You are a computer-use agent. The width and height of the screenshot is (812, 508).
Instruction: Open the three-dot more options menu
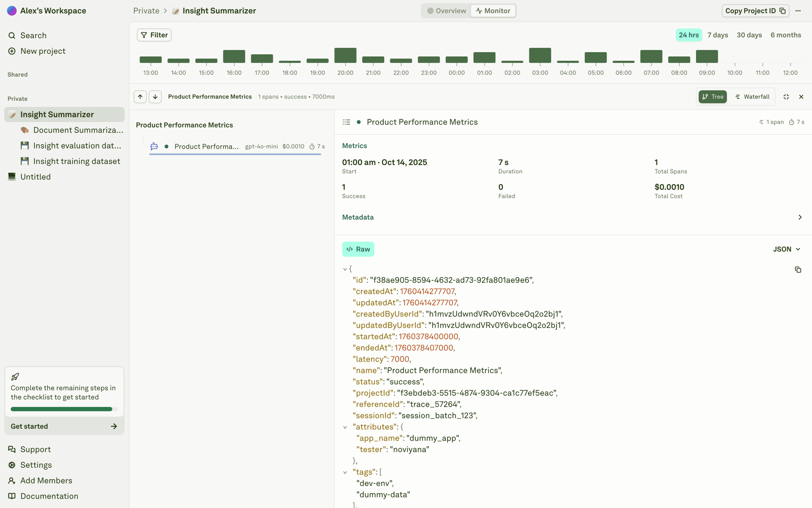coord(798,11)
